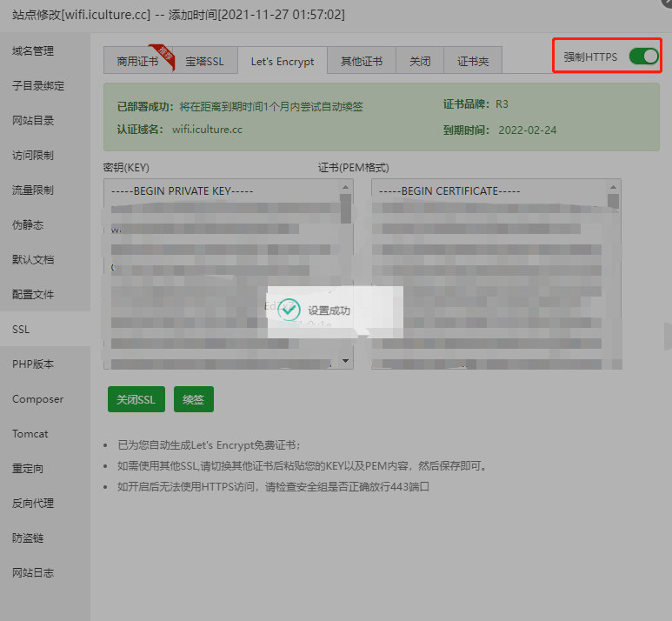The image size is (672, 621).
Task: Switch to the 宝塔SSL tab
Action: pos(205,61)
